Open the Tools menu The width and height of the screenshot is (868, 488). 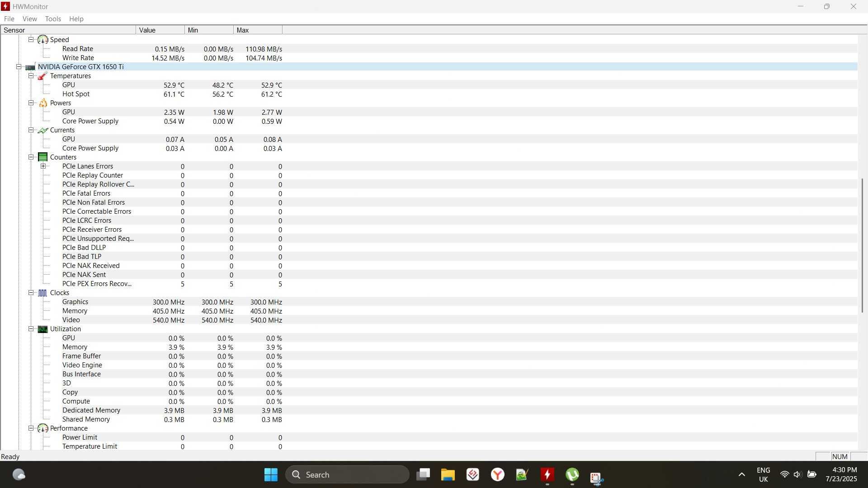[53, 19]
